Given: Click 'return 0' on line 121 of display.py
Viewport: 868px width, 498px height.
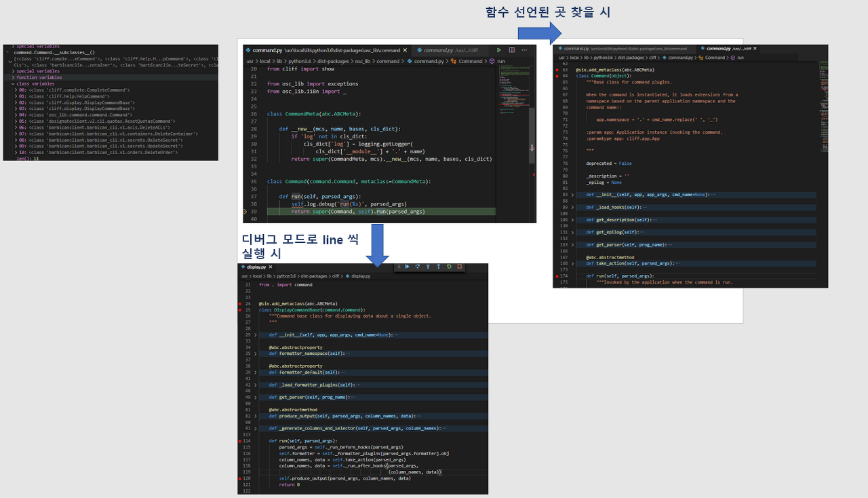Looking at the screenshot, I should (290, 484).
